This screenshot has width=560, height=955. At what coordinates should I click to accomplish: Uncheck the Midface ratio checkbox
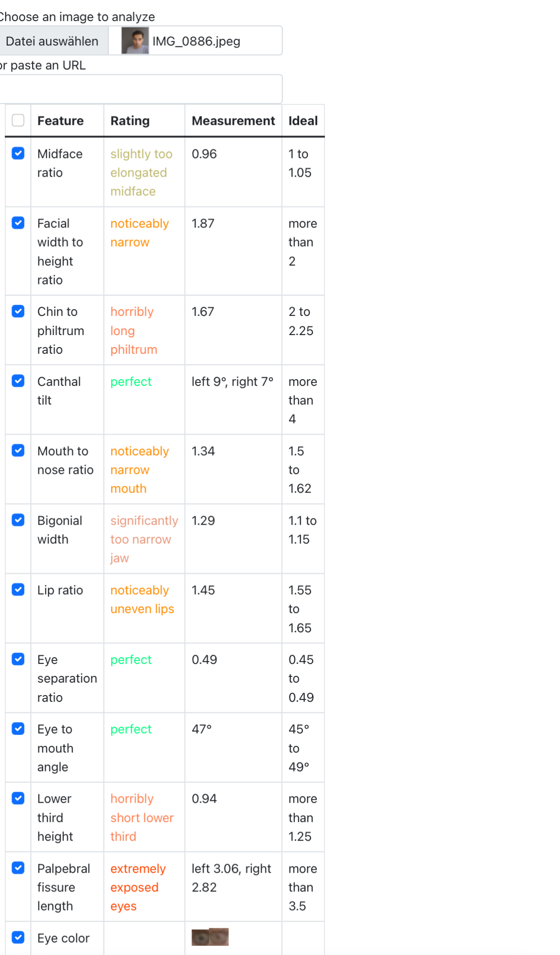tap(18, 153)
